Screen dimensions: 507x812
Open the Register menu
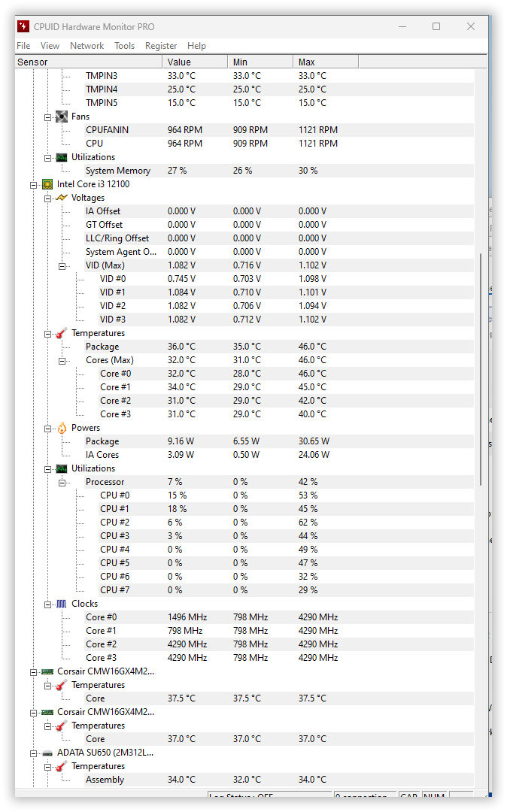tap(161, 46)
